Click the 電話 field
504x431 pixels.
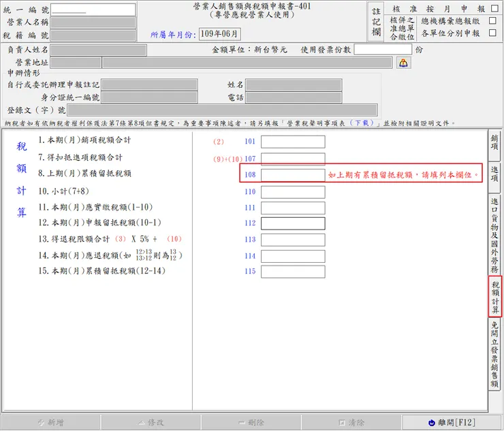coord(294,97)
